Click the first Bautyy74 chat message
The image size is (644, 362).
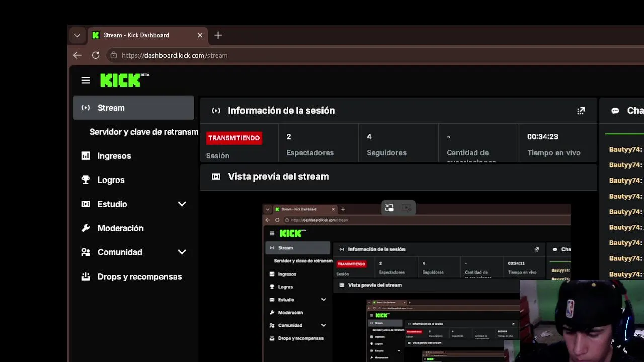point(626,149)
